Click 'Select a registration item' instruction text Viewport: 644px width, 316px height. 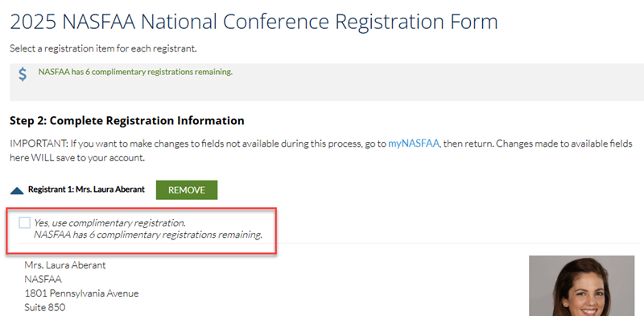104,48
